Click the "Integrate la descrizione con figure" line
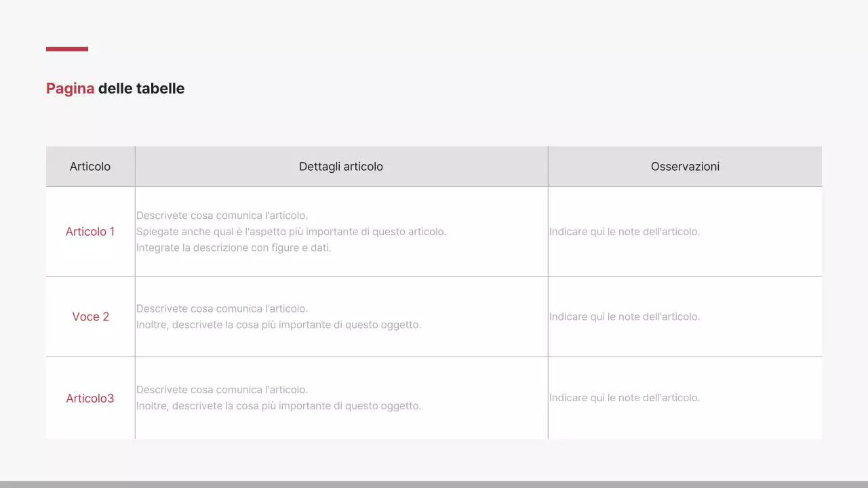868x488 pixels. click(x=233, y=248)
